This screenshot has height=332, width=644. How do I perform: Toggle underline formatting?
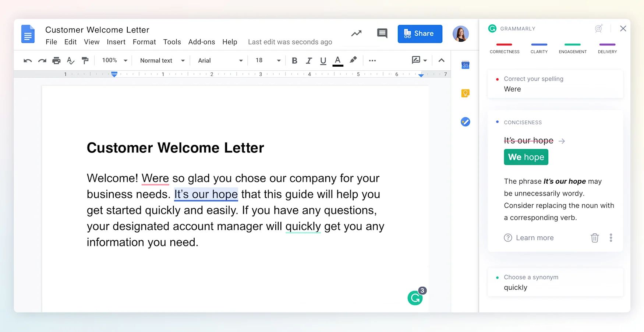tap(323, 61)
